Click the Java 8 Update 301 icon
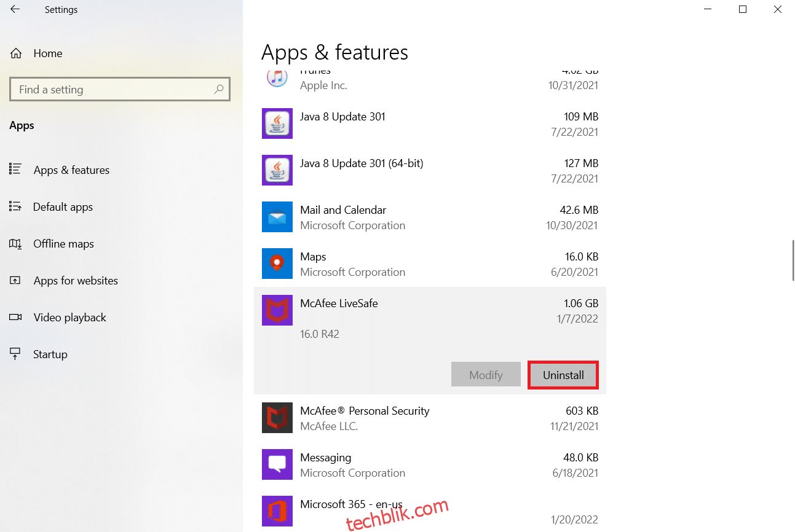Screen dimensions: 795x532 coord(277,123)
